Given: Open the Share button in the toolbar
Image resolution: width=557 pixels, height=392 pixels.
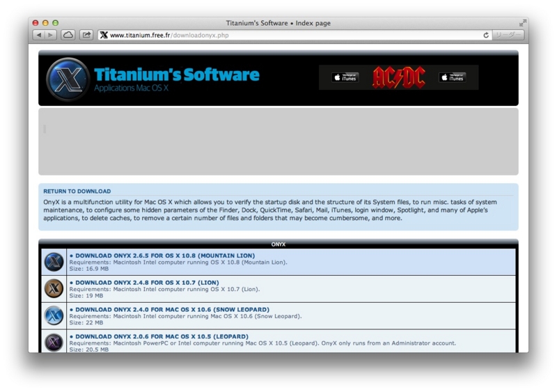Looking at the screenshot, I should coord(86,35).
